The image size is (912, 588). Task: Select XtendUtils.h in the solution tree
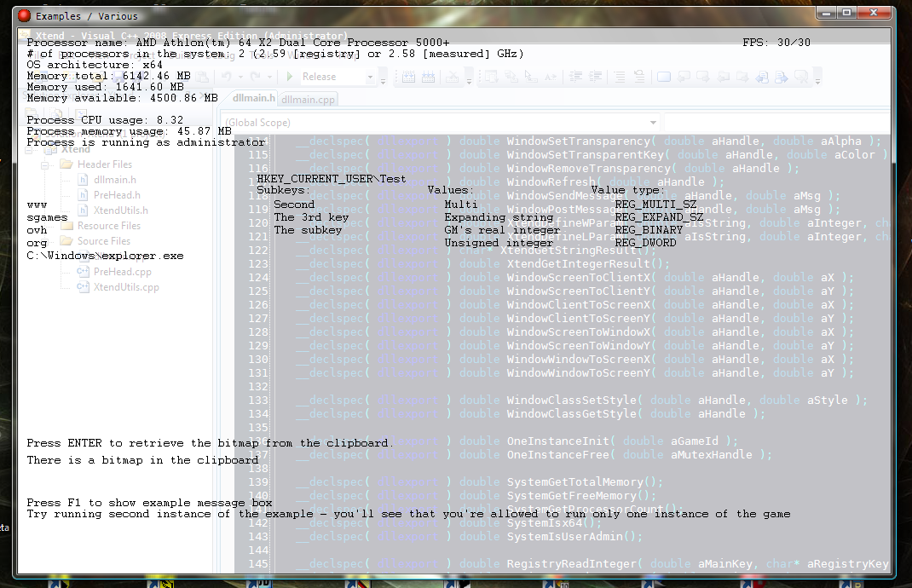coord(120,210)
